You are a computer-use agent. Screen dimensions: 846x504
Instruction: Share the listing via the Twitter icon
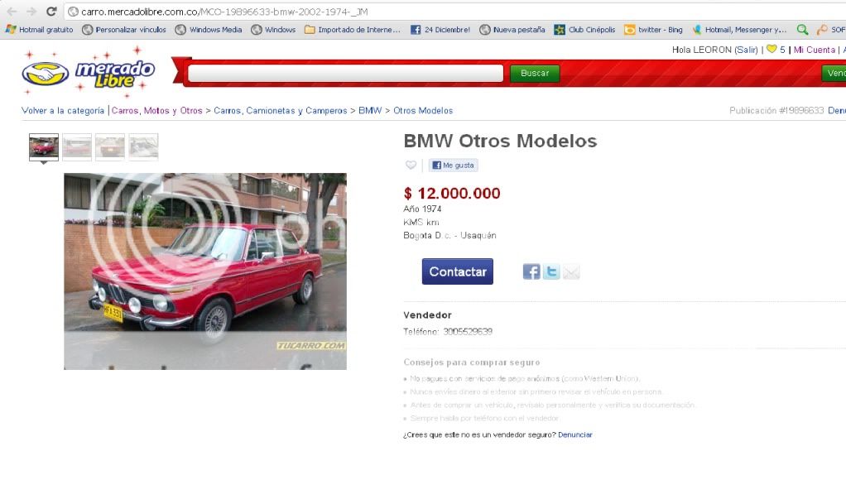[550, 271]
